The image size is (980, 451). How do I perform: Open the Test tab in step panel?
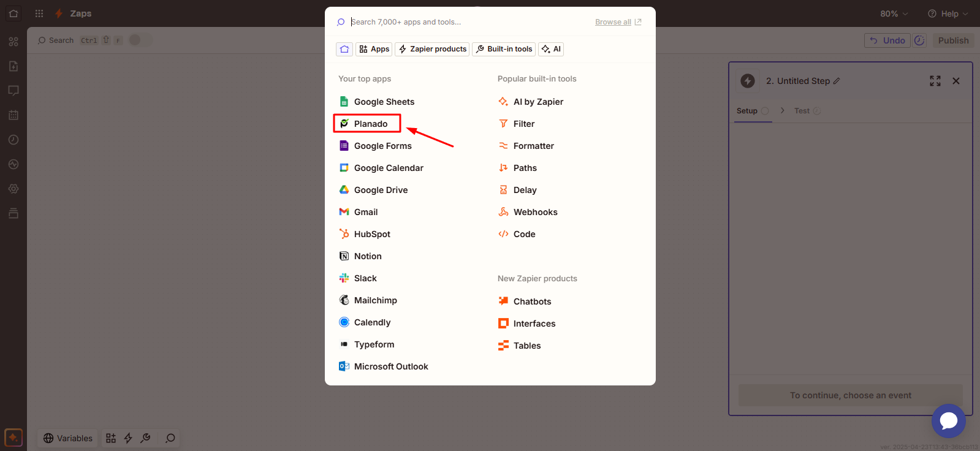click(807, 111)
